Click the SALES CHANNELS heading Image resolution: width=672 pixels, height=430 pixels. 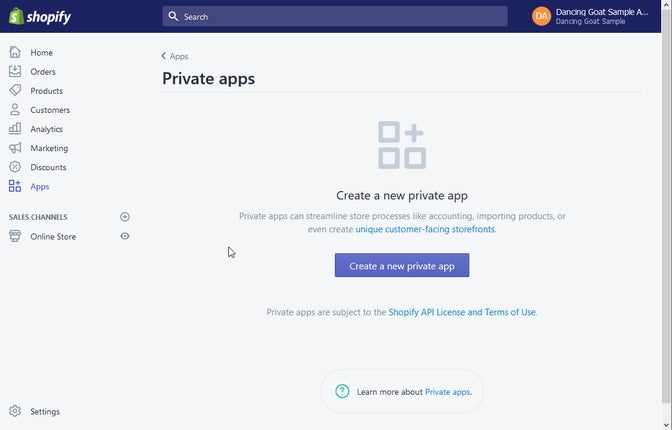coord(38,217)
